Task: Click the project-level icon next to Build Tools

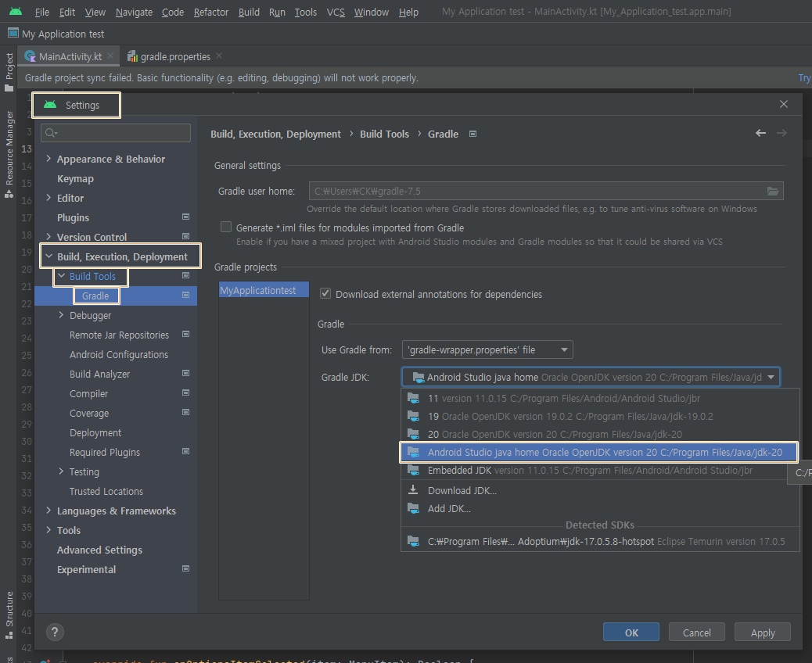Action: click(186, 276)
